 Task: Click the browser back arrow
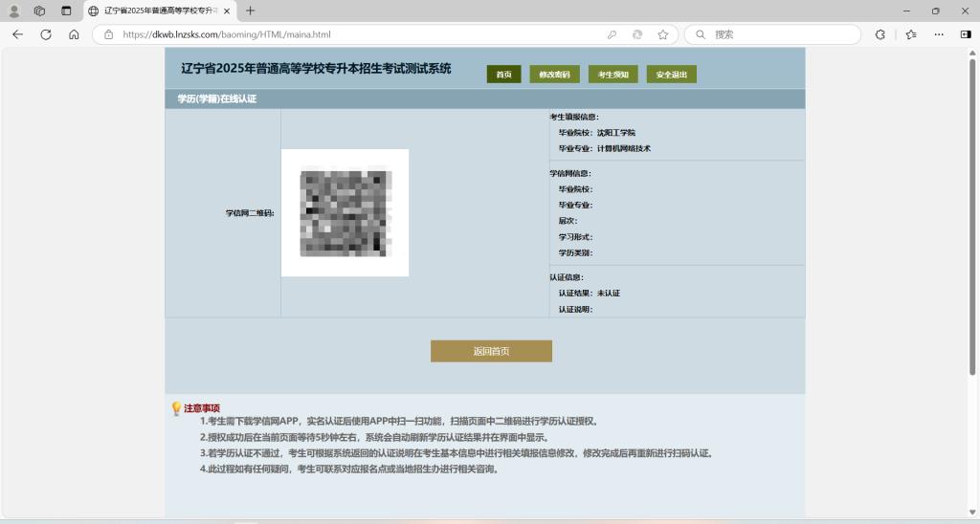[x=17, y=34]
